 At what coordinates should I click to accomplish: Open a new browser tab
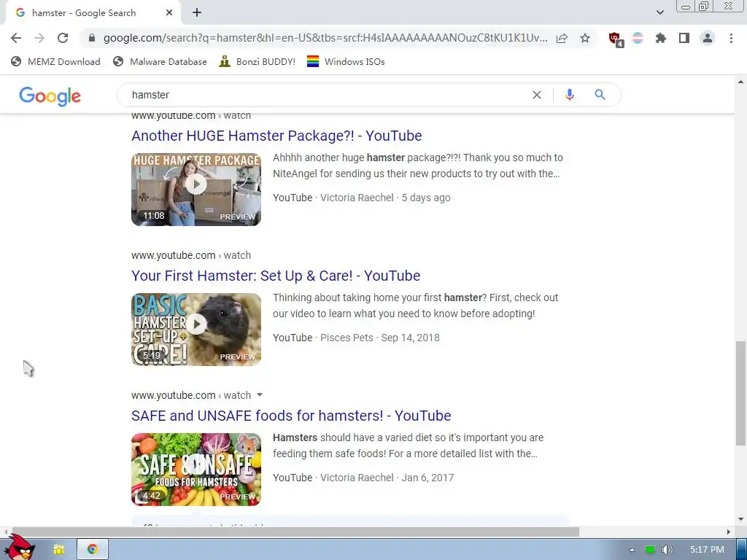coord(197,13)
